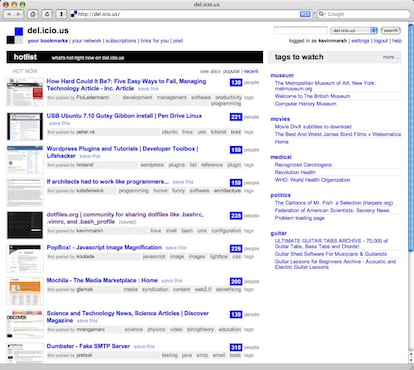Open the dotfiles.org community link
Screen dimensions: 414x370
(x=125, y=218)
